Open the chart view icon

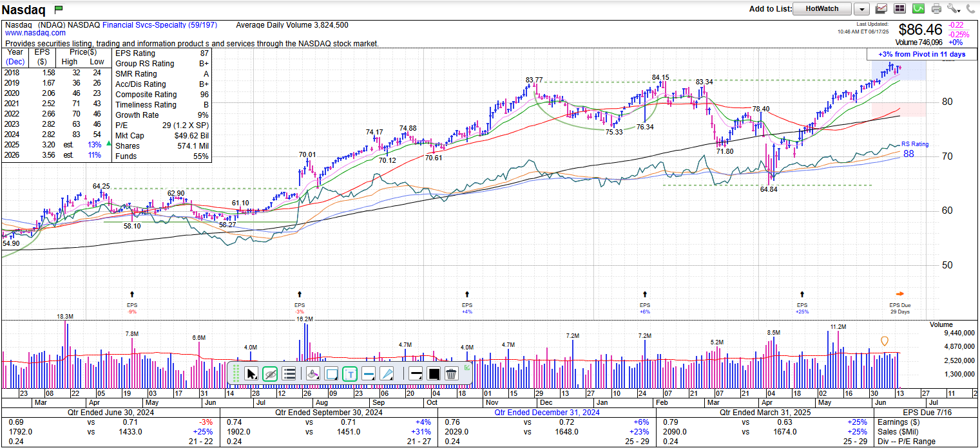click(x=881, y=8)
